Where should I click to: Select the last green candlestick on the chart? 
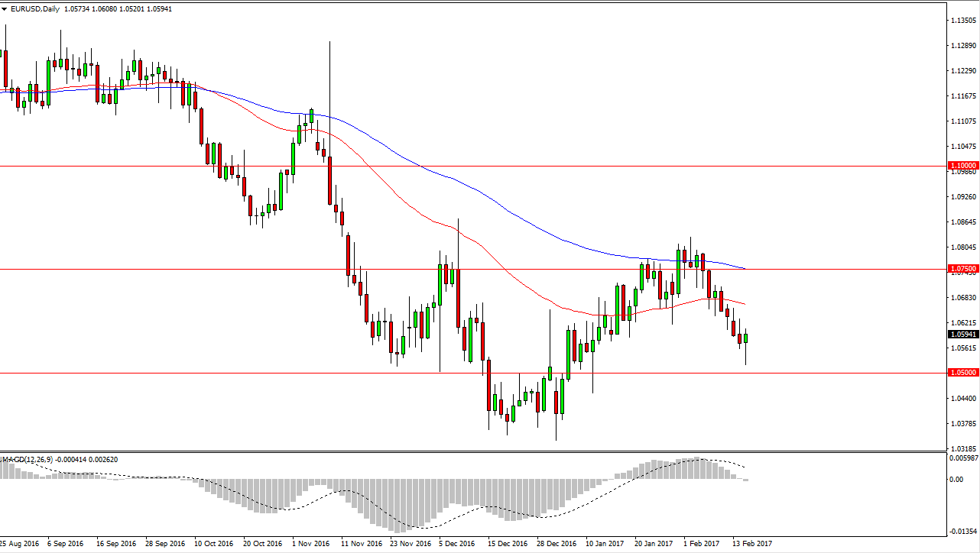746,338
